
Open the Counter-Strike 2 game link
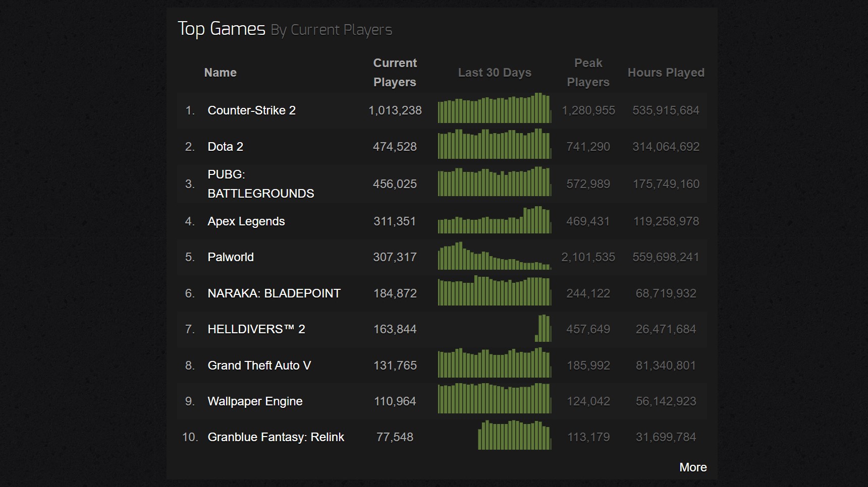(251, 110)
